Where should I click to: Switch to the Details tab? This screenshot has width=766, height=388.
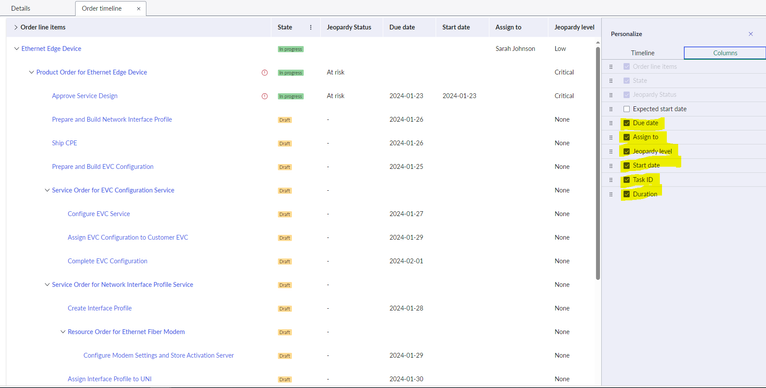21,8
